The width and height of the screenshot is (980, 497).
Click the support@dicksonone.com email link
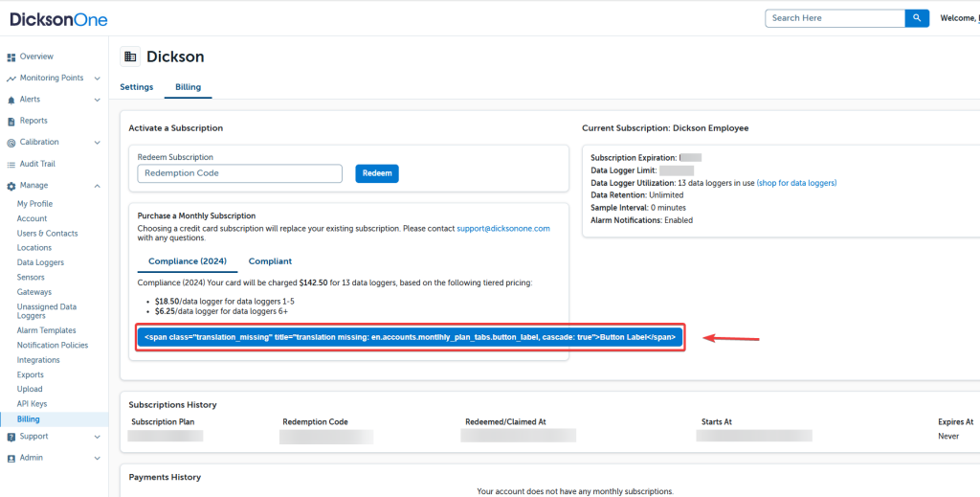[x=503, y=229]
